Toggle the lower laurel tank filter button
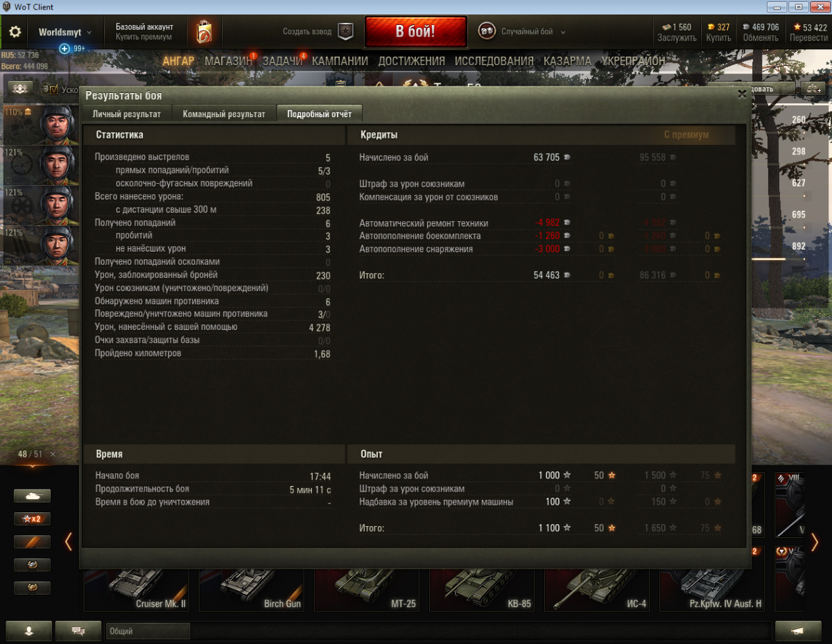This screenshot has height=644, width=832. click(x=33, y=588)
